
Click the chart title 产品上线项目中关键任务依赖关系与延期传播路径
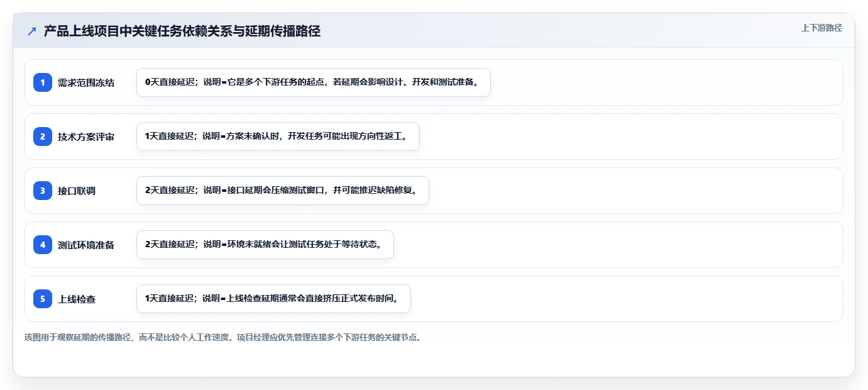click(182, 31)
